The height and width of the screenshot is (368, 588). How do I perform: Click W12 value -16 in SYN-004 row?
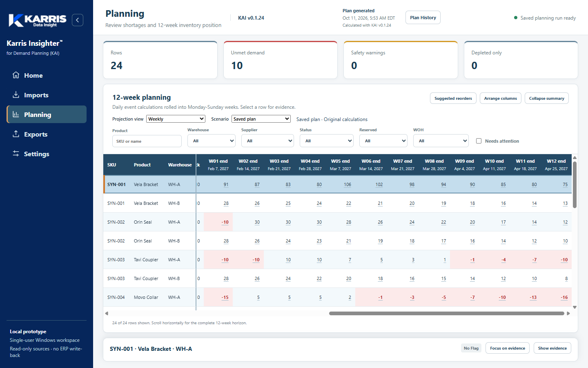(x=564, y=298)
